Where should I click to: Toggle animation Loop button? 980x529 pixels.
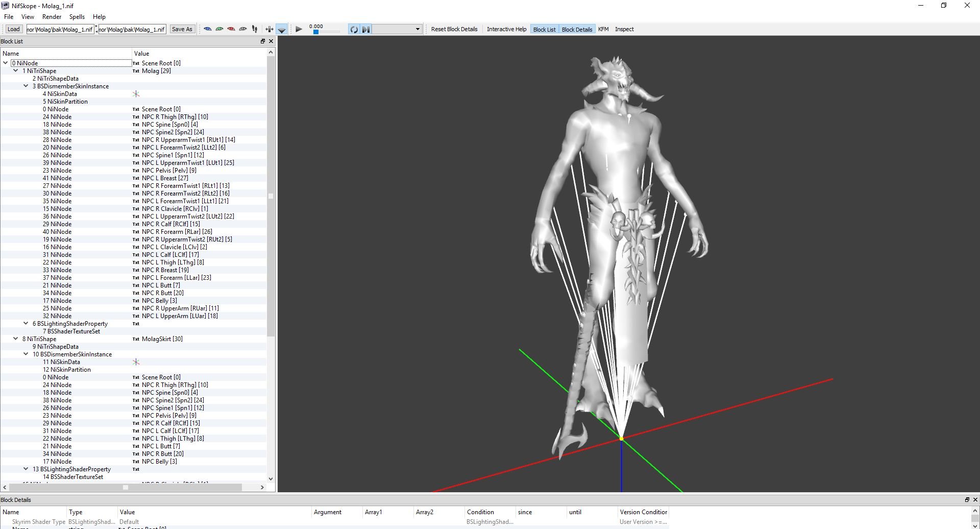pyautogui.click(x=354, y=29)
